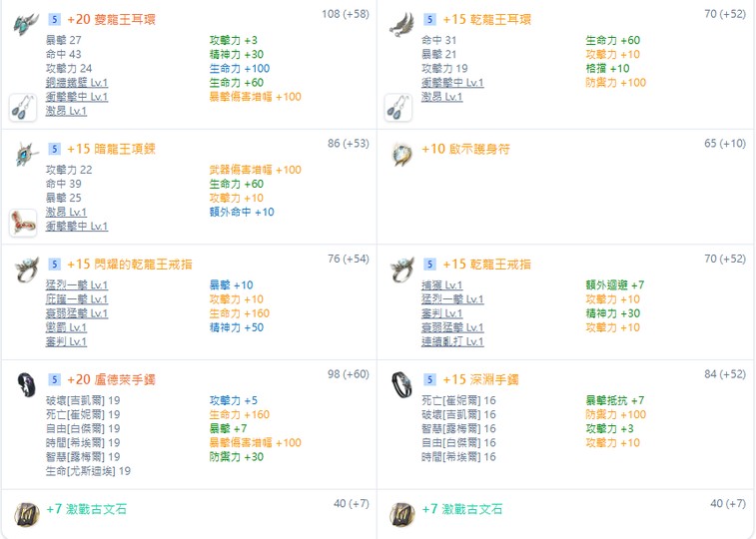756x539 pixels.
Task: Open the 猛烈一擊 Lv.1 link on 閃耀的乾龍王戒指
Action: 77,285
